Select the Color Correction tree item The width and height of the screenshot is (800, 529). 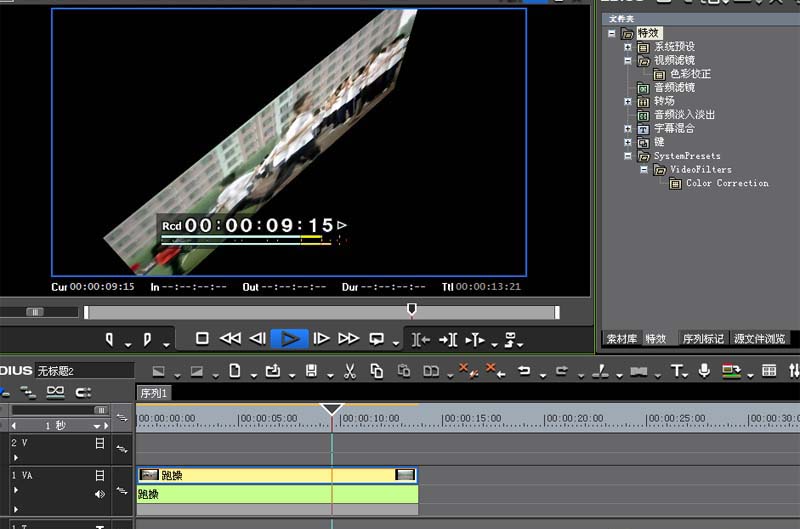click(726, 183)
